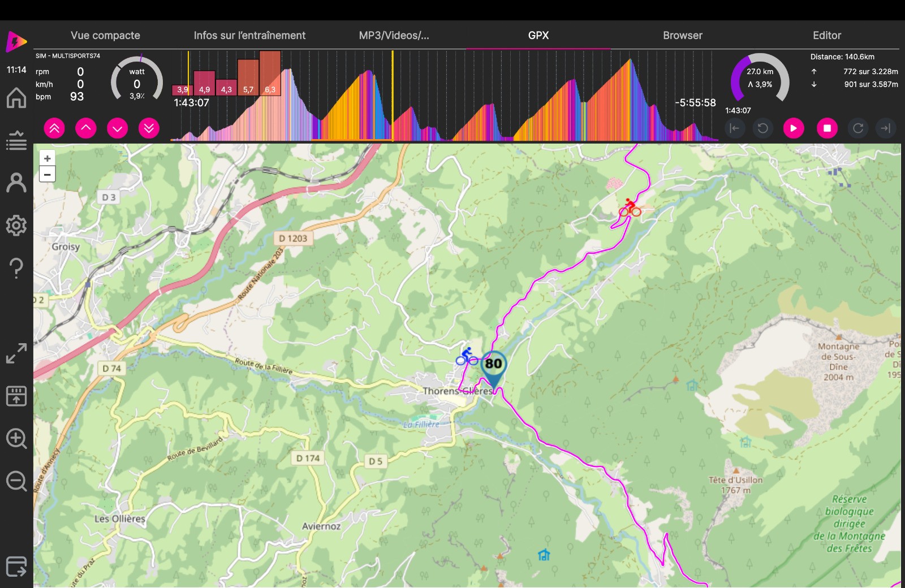This screenshot has width=905, height=588.
Task: Start playback with the pink play button
Action: click(x=793, y=128)
